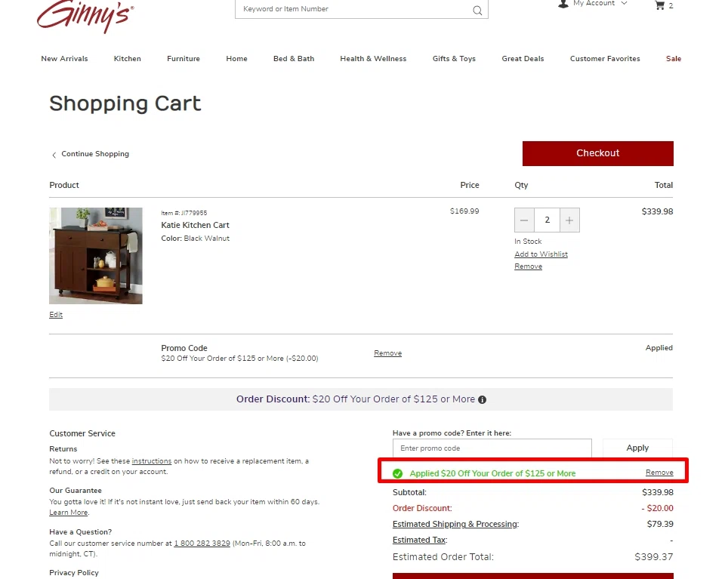The width and height of the screenshot is (728, 579).
Task: Add the Katie Kitchen Cart to Wishlist
Action: [x=541, y=254]
